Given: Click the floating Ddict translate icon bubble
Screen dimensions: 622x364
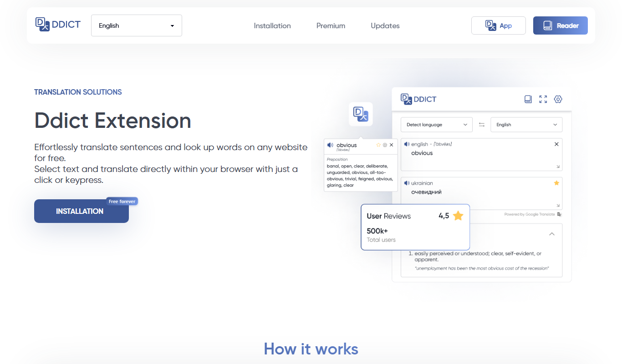Looking at the screenshot, I should click(361, 114).
